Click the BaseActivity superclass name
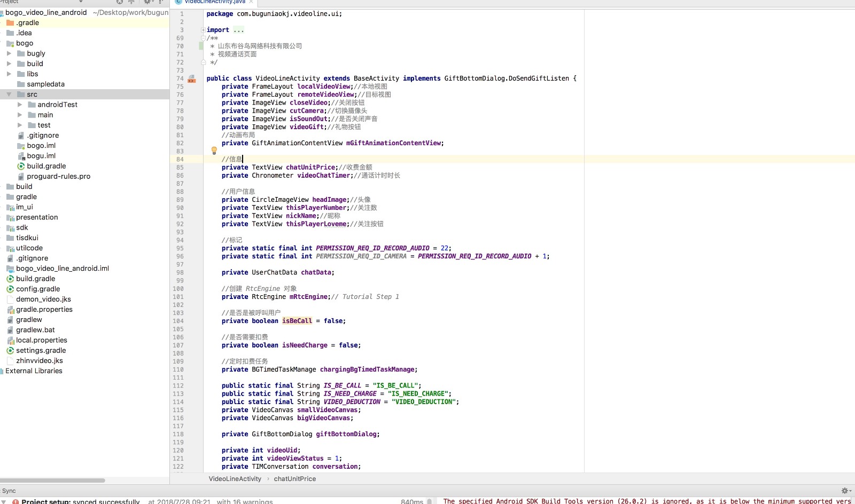Viewport: 855px width, 504px height. point(376,78)
